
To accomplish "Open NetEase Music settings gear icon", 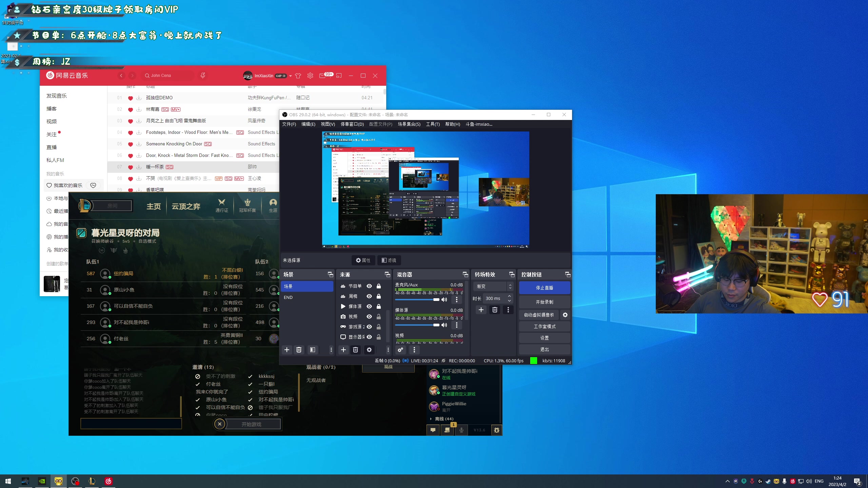I will pos(310,76).
